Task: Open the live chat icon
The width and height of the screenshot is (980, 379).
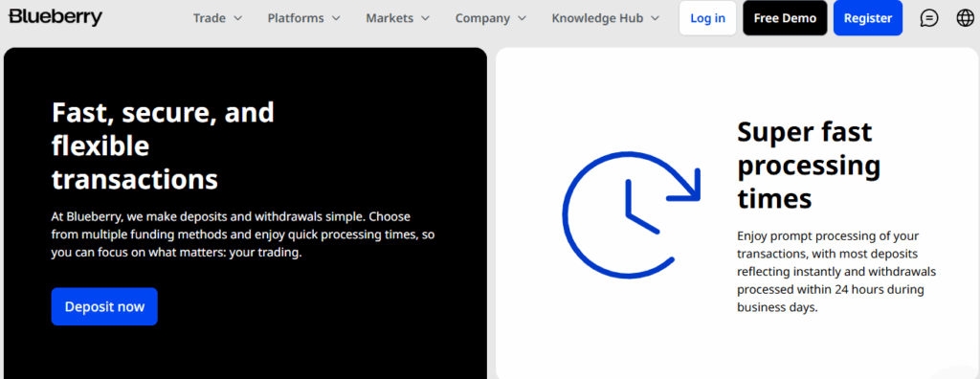Action: (x=929, y=18)
